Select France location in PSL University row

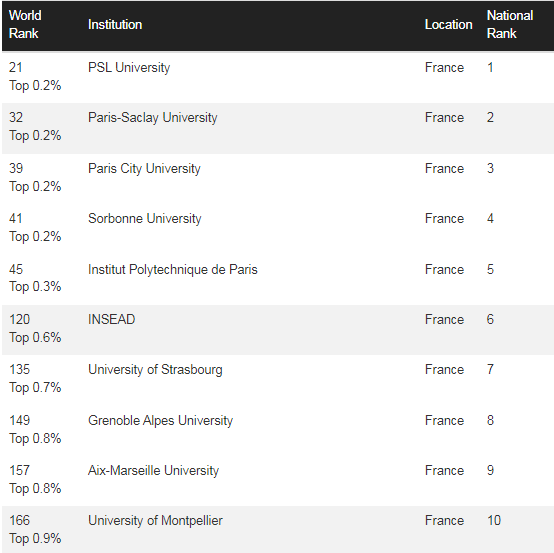click(x=444, y=67)
